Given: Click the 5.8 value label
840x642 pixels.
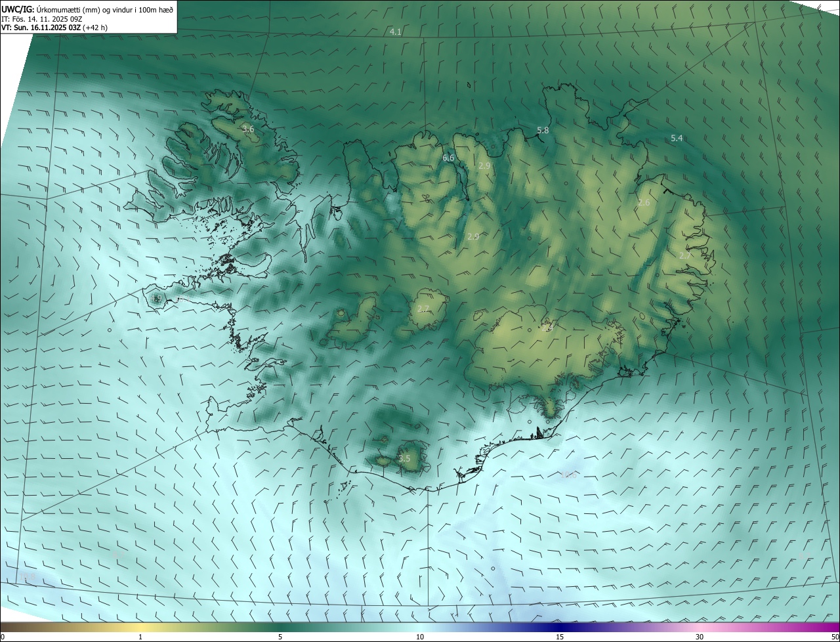Looking at the screenshot, I should click(543, 131).
